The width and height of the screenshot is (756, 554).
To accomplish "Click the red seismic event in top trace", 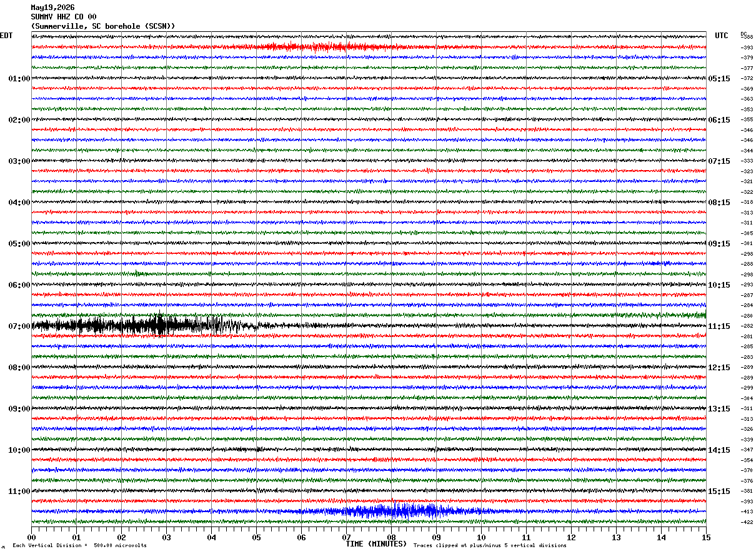I will click(325, 47).
